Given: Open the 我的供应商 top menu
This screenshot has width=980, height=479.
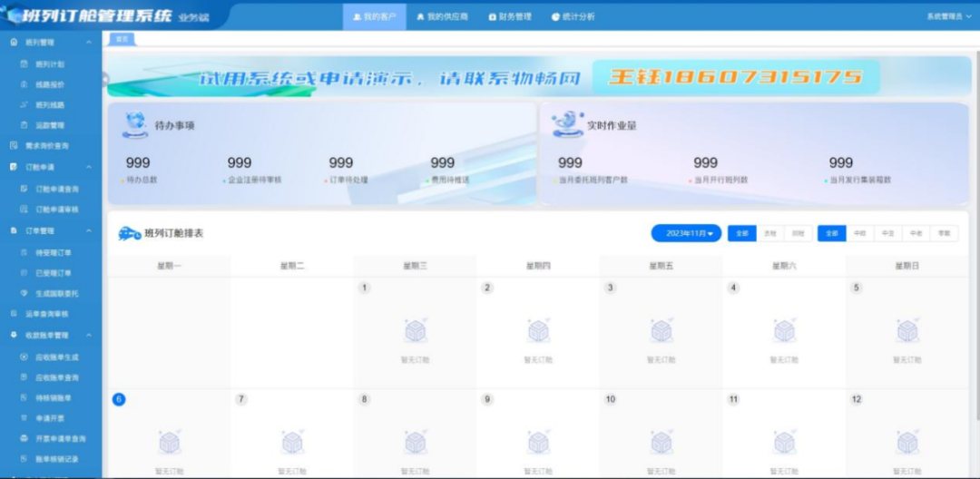Looking at the screenshot, I should coord(443,17).
